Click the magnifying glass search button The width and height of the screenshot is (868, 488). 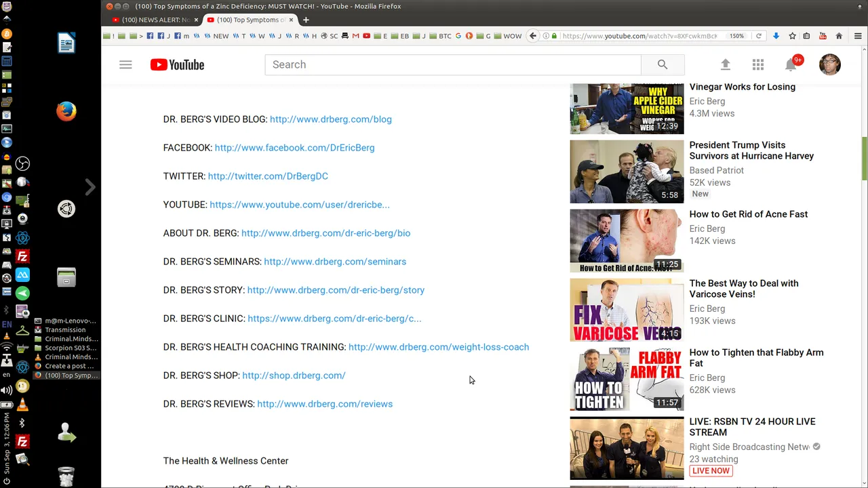tap(663, 64)
